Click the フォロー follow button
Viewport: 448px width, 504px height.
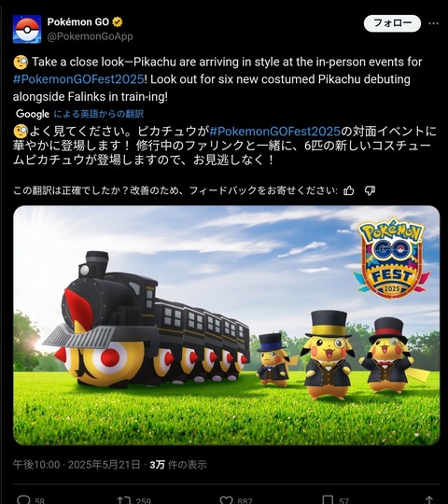392,23
